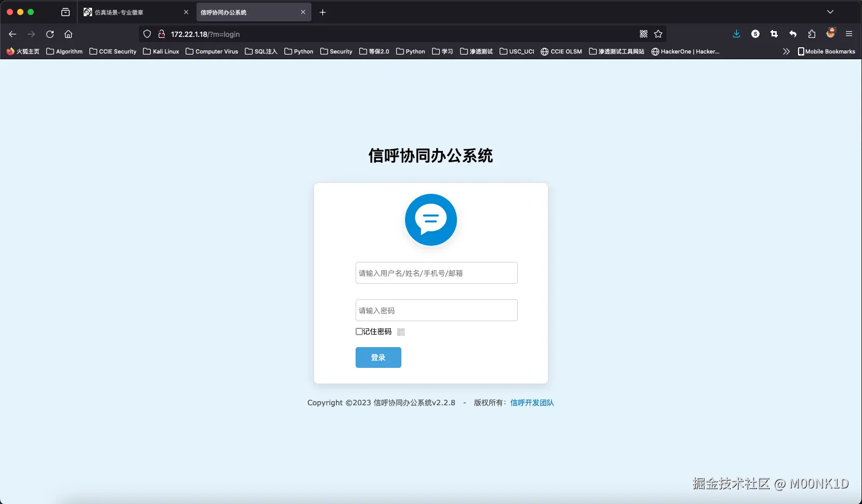Focus the 请输入密码 password field
Viewport: 862px width, 504px height.
click(x=437, y=310)
